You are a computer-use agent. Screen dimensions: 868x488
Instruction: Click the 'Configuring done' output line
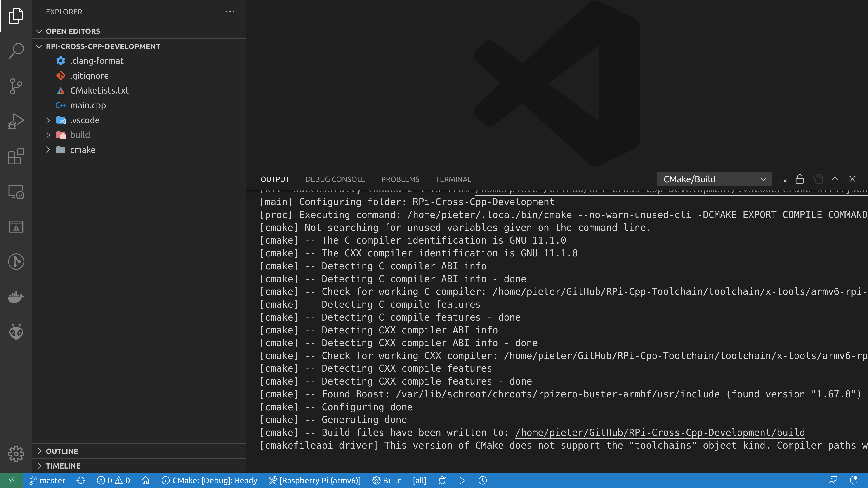pos(336,407)
